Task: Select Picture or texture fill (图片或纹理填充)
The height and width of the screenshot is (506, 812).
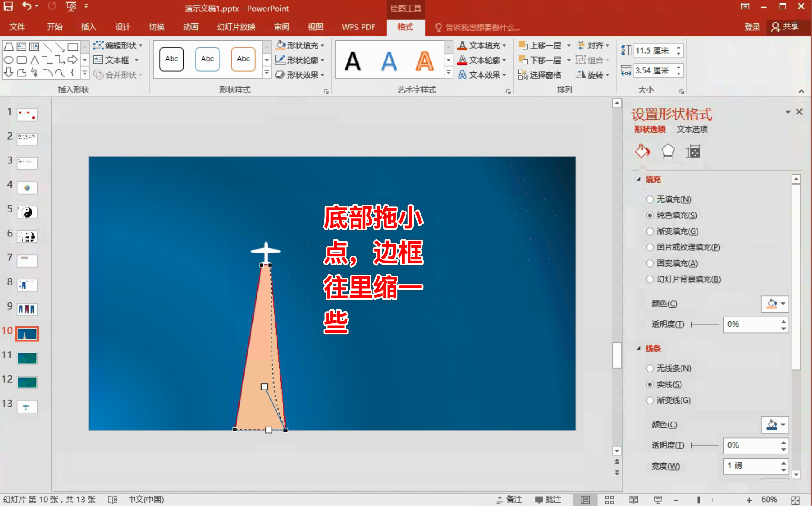Action: (x=650, y=247)
